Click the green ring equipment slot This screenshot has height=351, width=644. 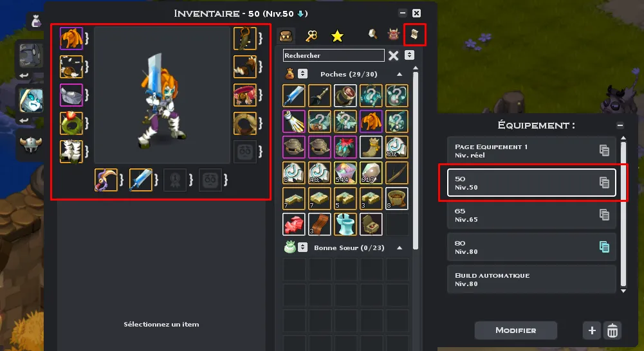click(71, 123)
